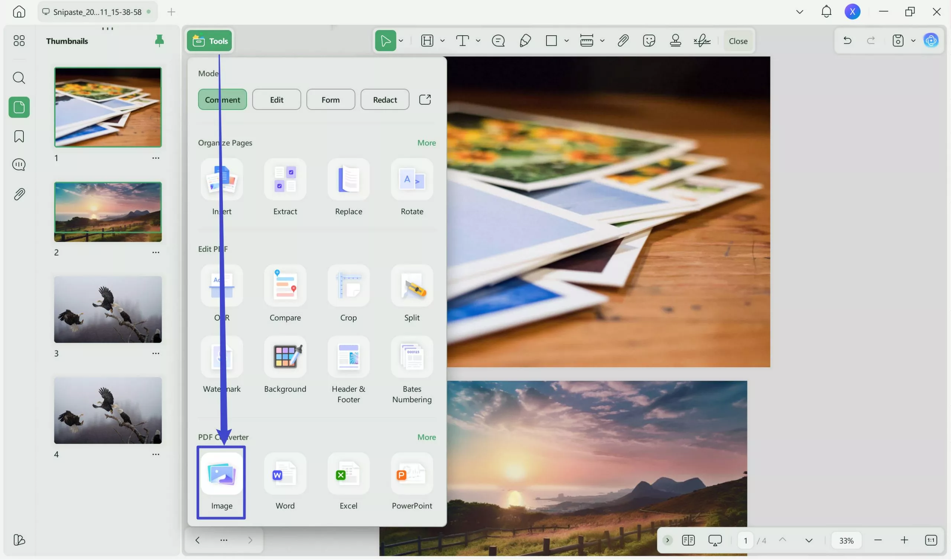Click the 33% zoom level control

tap(847, 540)
